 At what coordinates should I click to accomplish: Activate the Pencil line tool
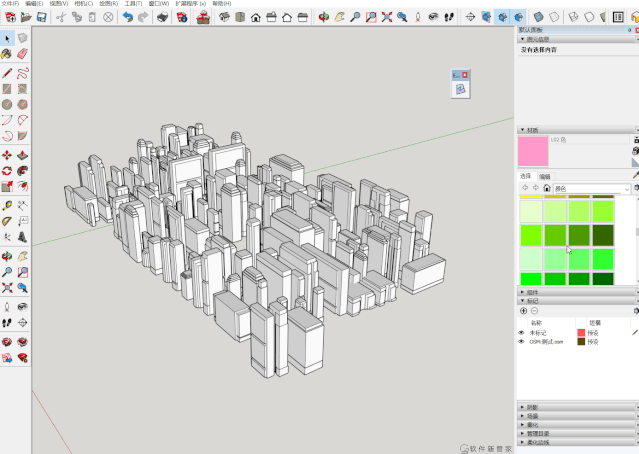tap(7, 73)
